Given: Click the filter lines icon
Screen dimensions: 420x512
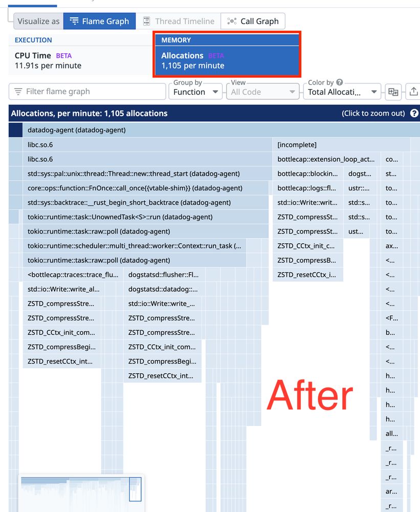Looking at the screenshot, I should (x=18, y=92).
